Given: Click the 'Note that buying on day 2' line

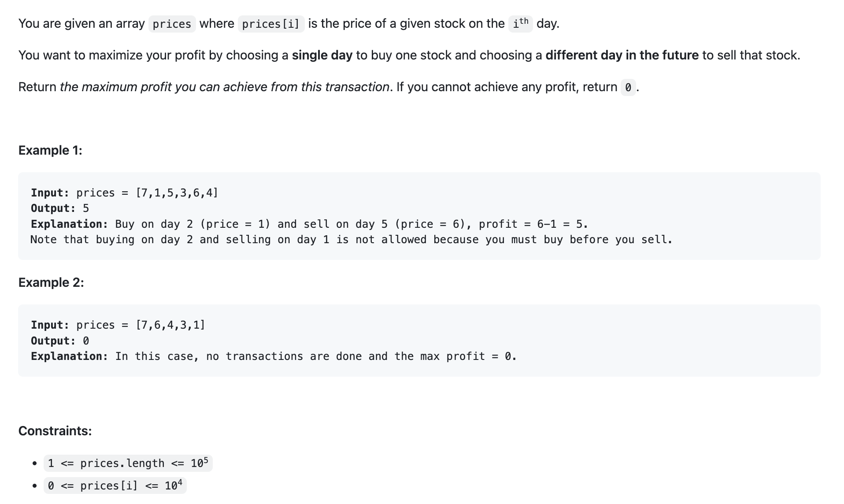Looking at the screenshot, I should [x=351, y=240].
